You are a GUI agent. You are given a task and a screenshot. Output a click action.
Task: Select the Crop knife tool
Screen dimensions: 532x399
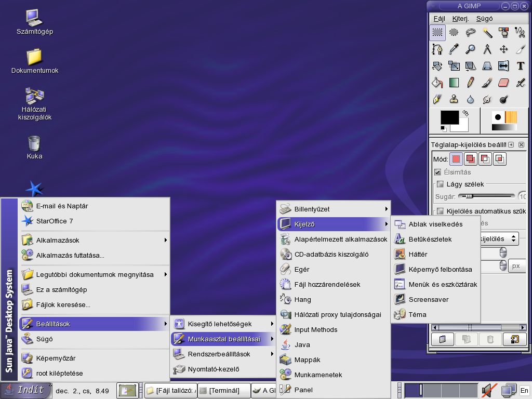[x=520, y=49]
